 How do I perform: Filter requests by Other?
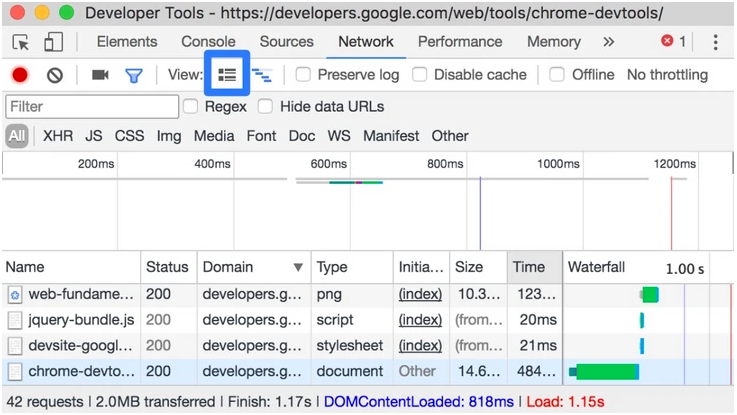click(450, 136)
